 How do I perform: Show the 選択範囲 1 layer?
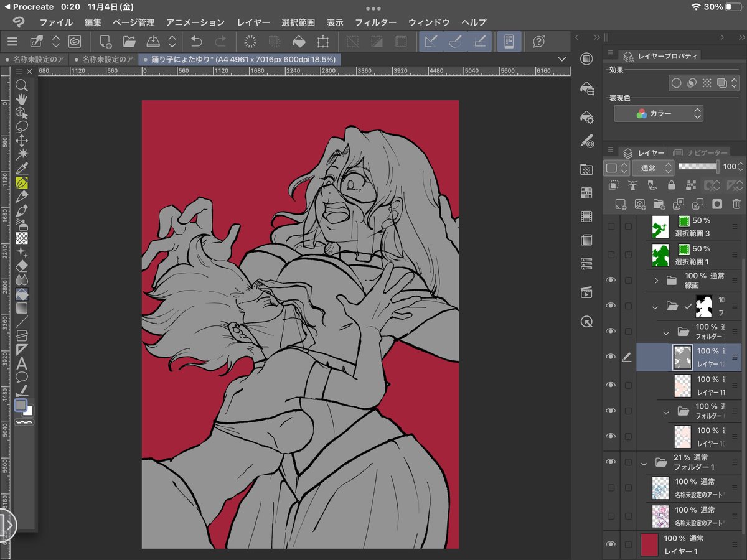coord(611,255)
